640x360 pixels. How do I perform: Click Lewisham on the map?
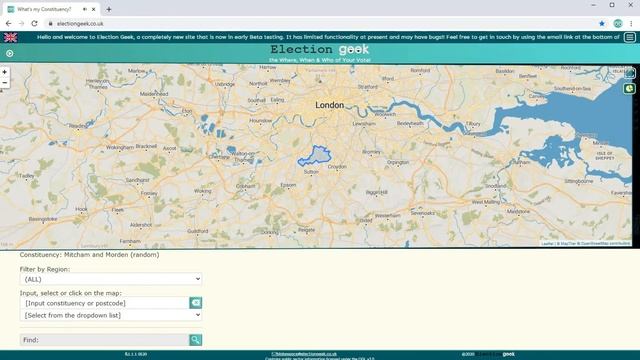pos(364,123)
